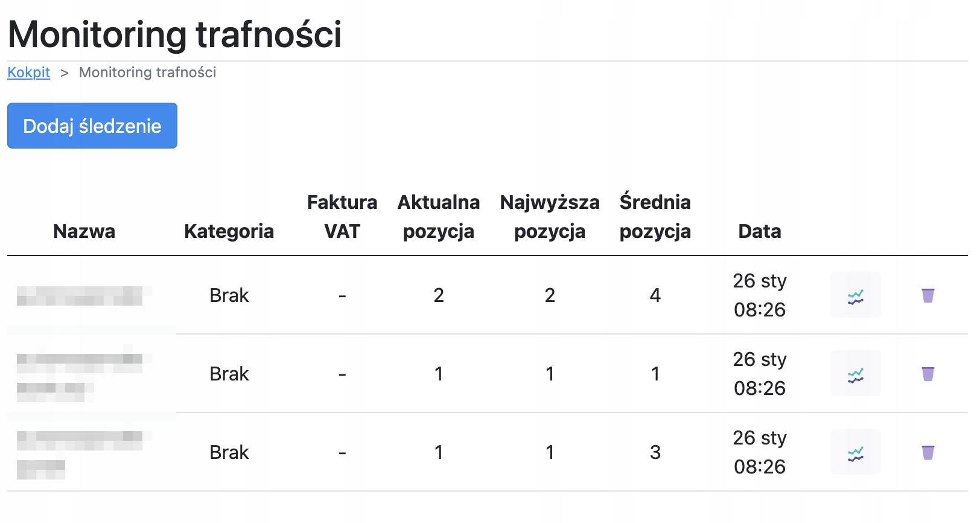This screenshot has width=980, height=523.
Task: Open chart for third tracked item
Action: tap(855, 452)
